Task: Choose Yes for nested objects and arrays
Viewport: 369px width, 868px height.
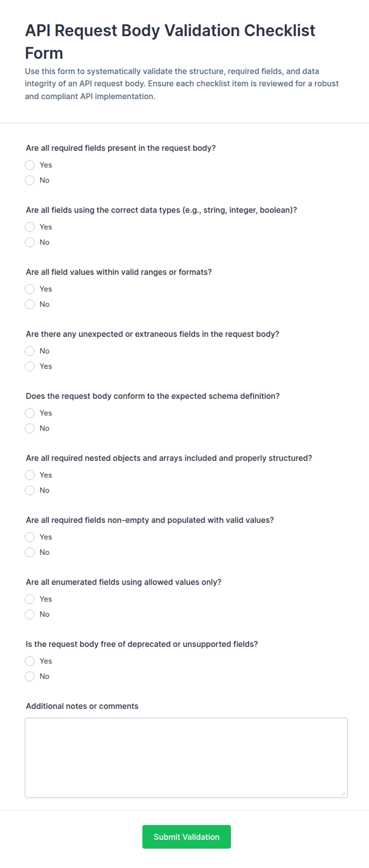Action: click(x=30, y=475)
